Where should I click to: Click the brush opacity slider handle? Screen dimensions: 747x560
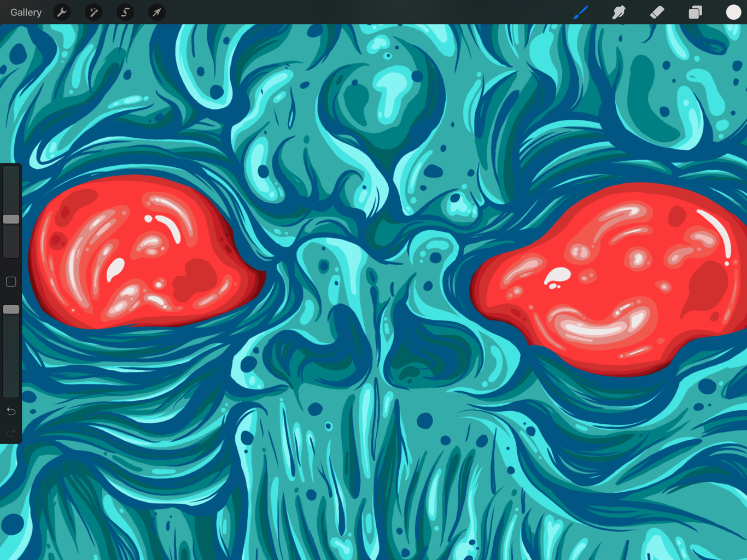point(11,310)
